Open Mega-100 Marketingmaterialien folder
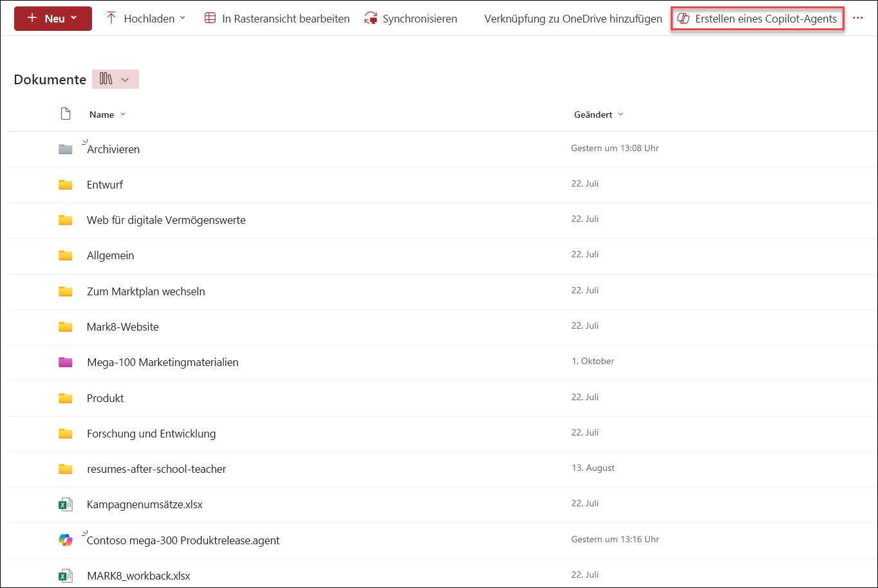The width and height of the screenshot is (878, 588). [x=163, y=362]
